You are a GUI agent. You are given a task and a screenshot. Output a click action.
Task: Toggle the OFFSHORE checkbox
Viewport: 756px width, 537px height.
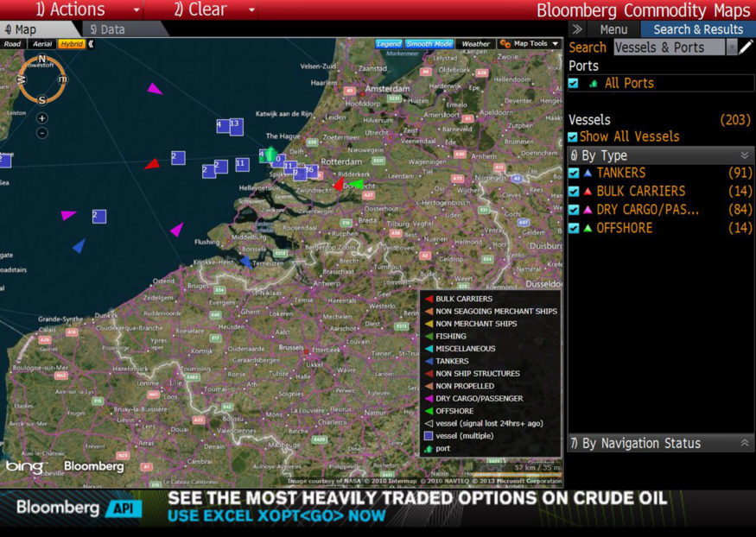point(574,228)
